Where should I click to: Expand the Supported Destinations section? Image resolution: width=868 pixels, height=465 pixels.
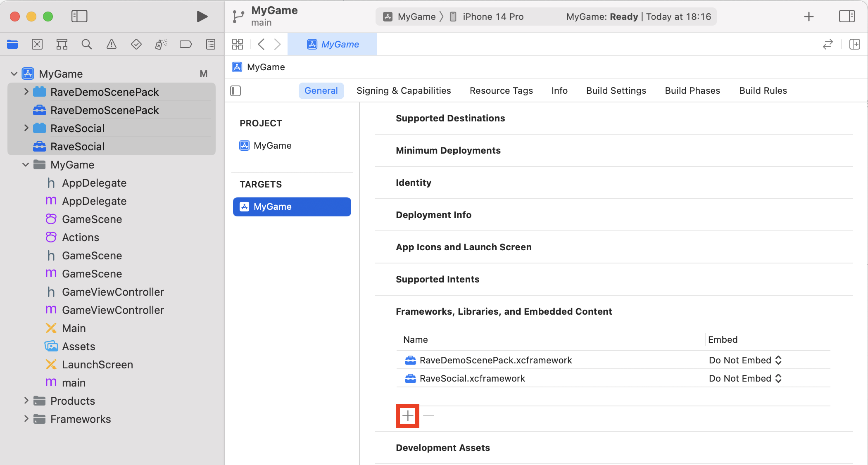click(x=450, y=119)
